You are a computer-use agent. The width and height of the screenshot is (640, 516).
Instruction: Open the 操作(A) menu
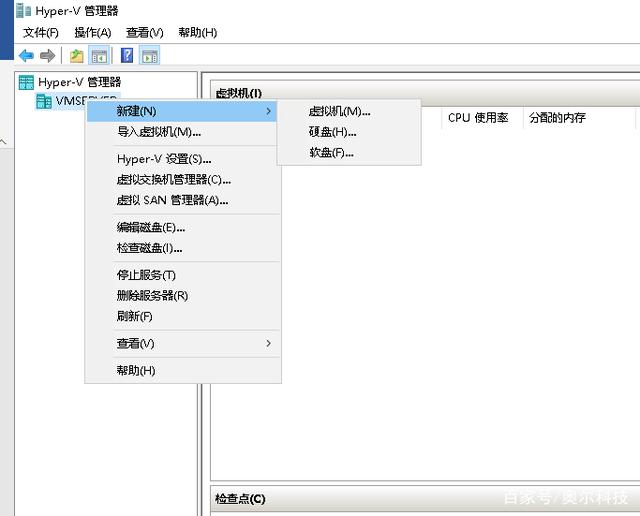[x=93, y=33]
